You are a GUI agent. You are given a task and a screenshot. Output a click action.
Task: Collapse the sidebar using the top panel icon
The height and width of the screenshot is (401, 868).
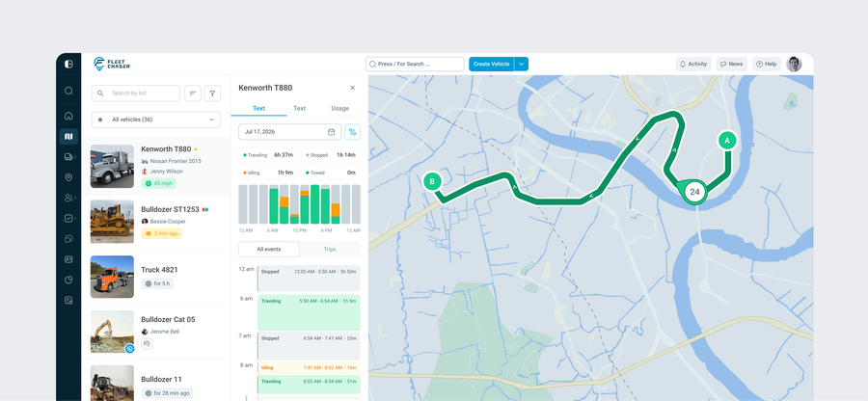(x=68, y=65)
